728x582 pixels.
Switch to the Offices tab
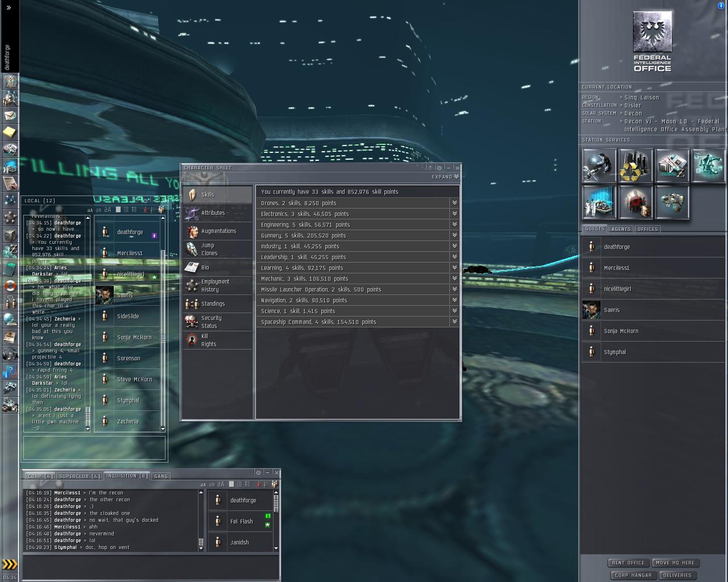point(647,229)
